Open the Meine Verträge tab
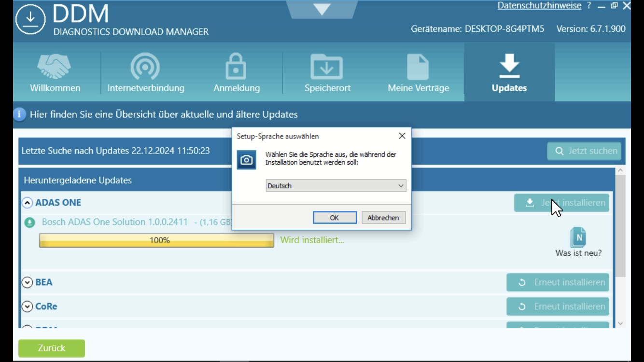 (418, 72)
